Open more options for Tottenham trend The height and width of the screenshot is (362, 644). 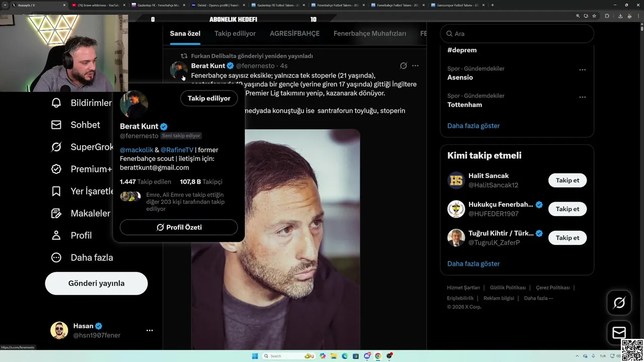coord(582,97)
